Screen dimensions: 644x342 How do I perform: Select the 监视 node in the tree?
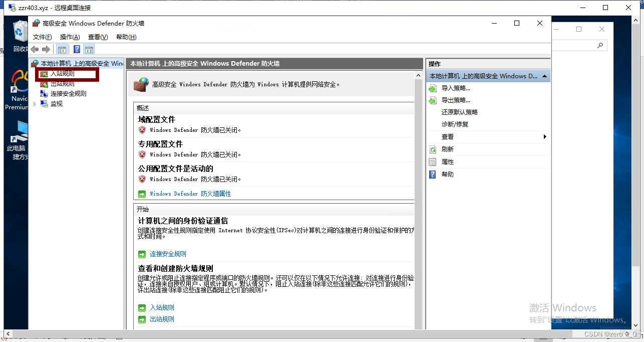tap(56, 104)
